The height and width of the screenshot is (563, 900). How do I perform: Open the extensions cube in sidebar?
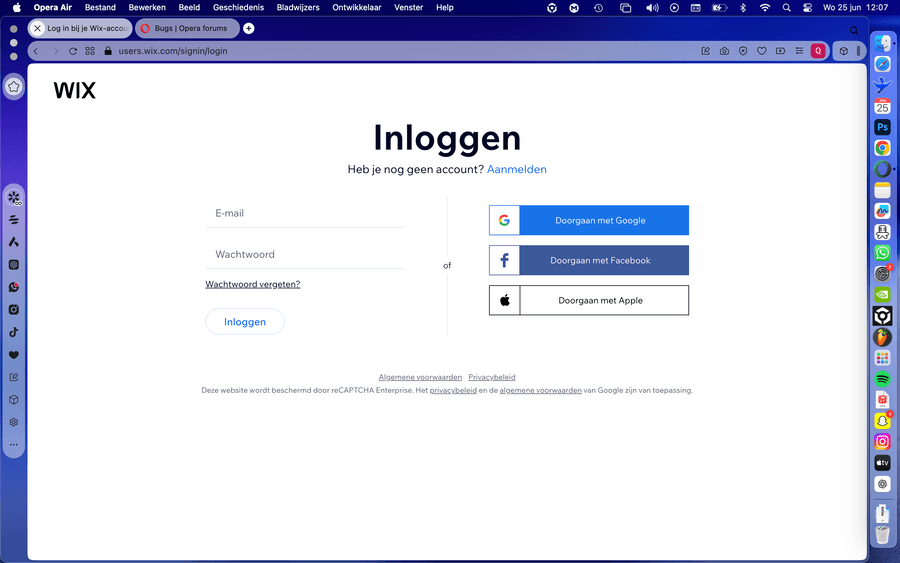tap(14, 399)
